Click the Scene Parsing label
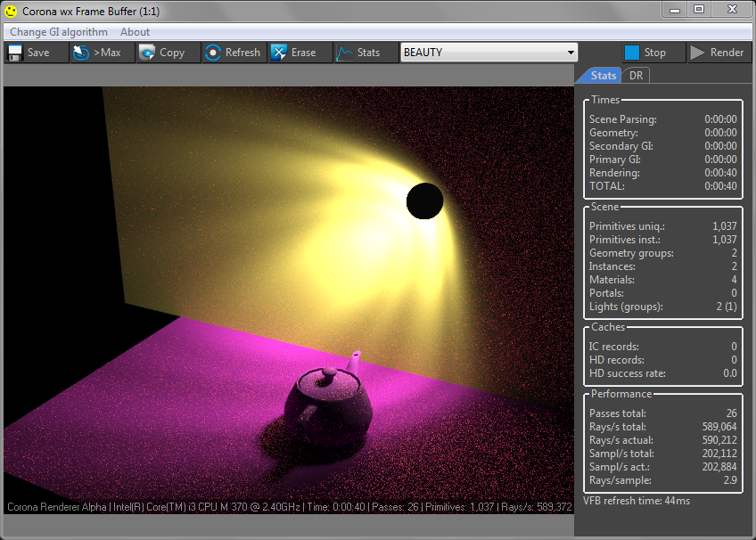The image size is (756, 540). (x=622, y=119)
